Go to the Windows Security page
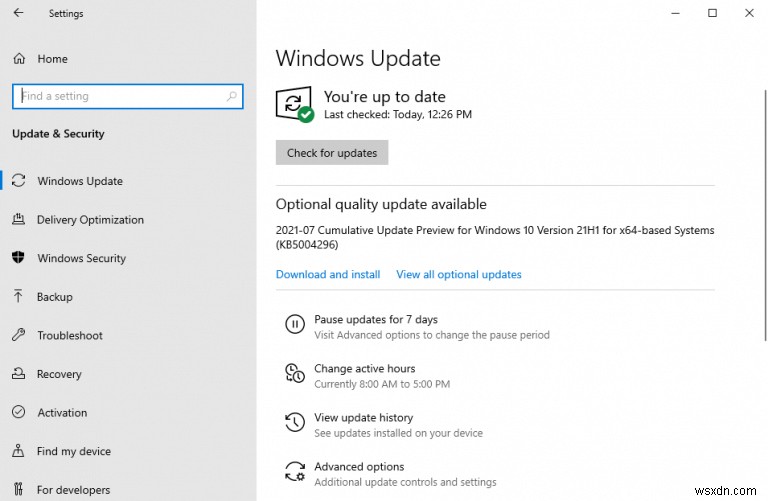The height and width of the screenshot is (501, 768). (81, 258)
